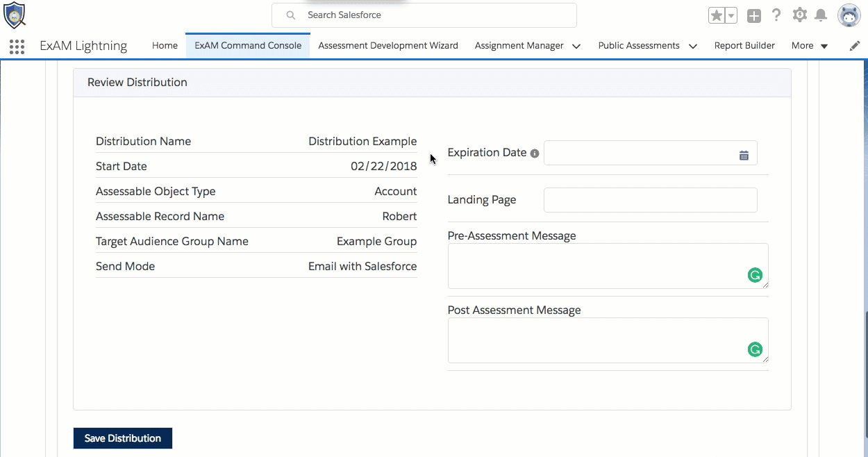Open the user profile avatar
Viewport: 868px width, 457px height.
(849, 15)
